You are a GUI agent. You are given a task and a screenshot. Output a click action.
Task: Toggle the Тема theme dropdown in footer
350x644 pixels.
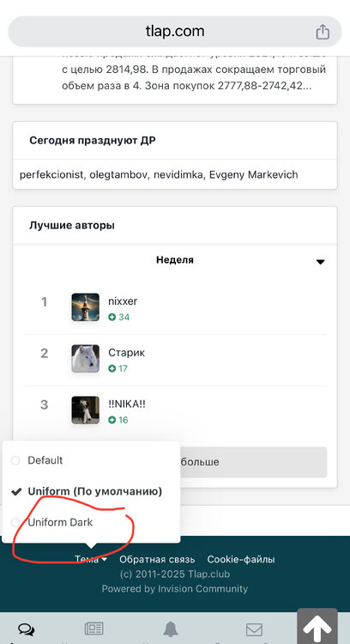pos(91,559)
